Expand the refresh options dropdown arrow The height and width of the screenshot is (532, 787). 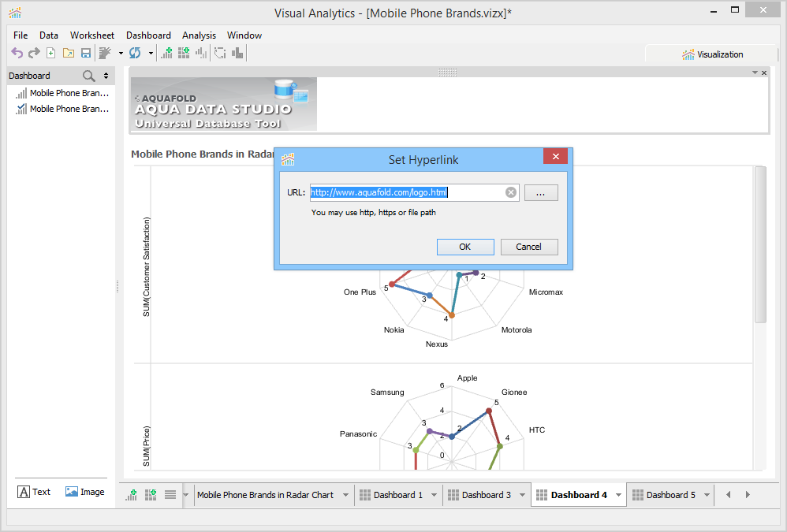click(151, 53)
